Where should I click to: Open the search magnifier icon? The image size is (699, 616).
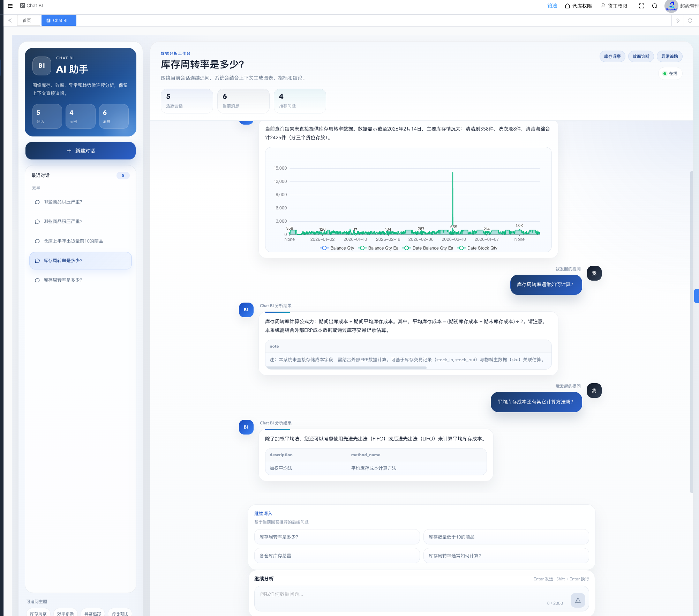(x=655, y=6)
